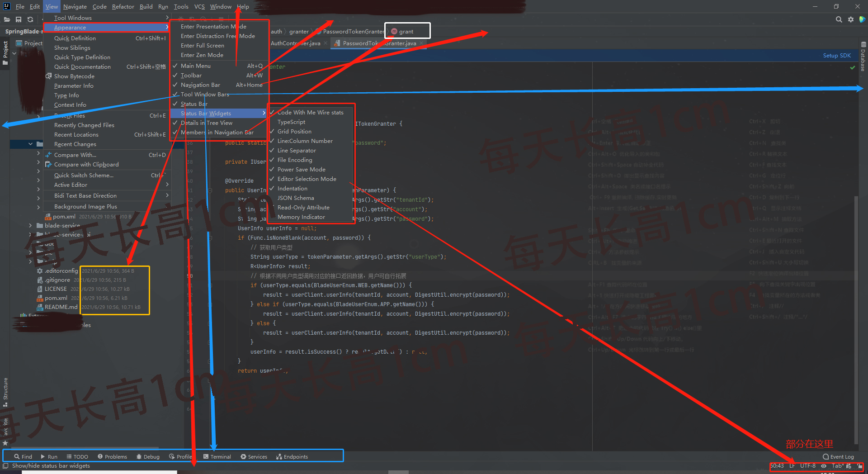Screen dimensions: 868x474
Task: Click the Favorites star icon
Action: pos(5,443)
